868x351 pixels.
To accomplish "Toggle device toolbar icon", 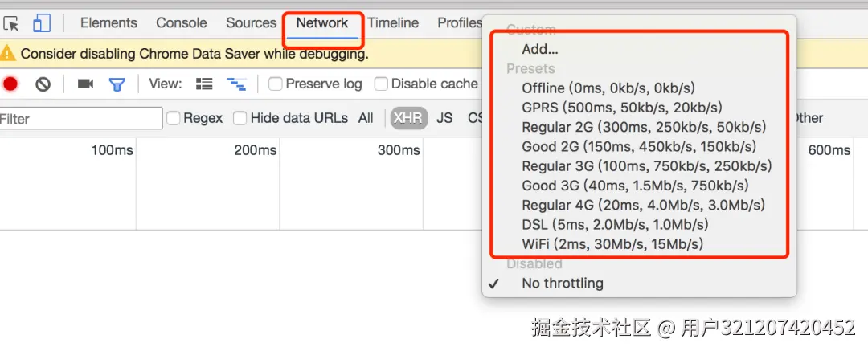I will (x=42, y=23).
